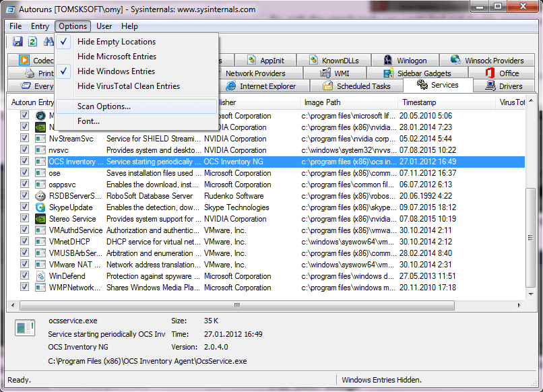This screenshot has height=392, width=543.
Task: Click the Save toolbar icon
Action: [18, 42]
